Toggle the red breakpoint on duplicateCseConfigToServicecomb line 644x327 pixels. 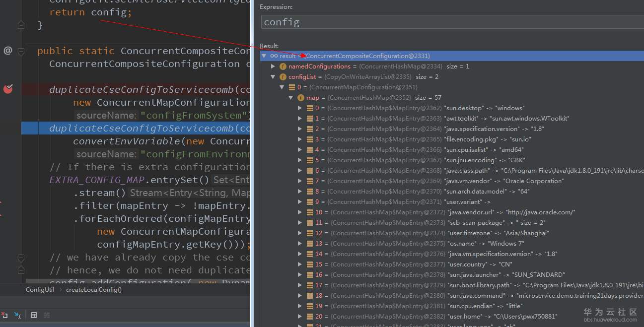8,89
